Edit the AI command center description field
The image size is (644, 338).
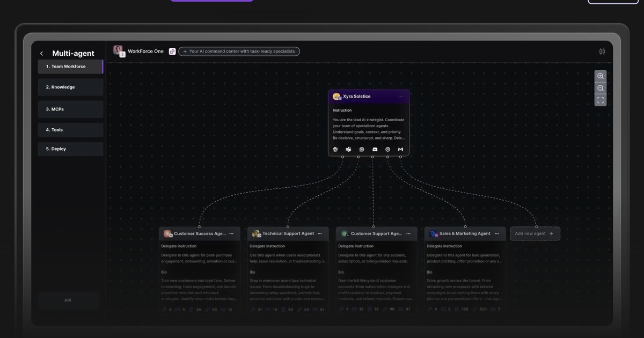pos(239,52)
